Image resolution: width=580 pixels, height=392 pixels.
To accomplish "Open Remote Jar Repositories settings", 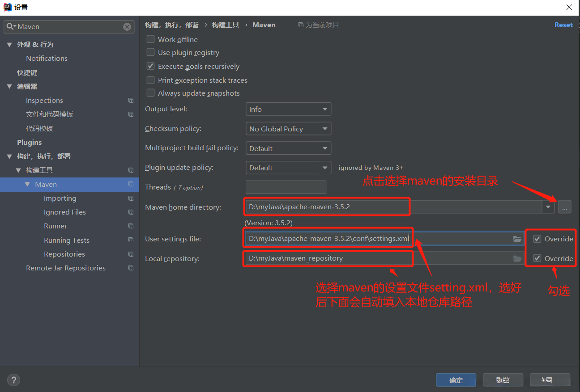I will point(66,268).
